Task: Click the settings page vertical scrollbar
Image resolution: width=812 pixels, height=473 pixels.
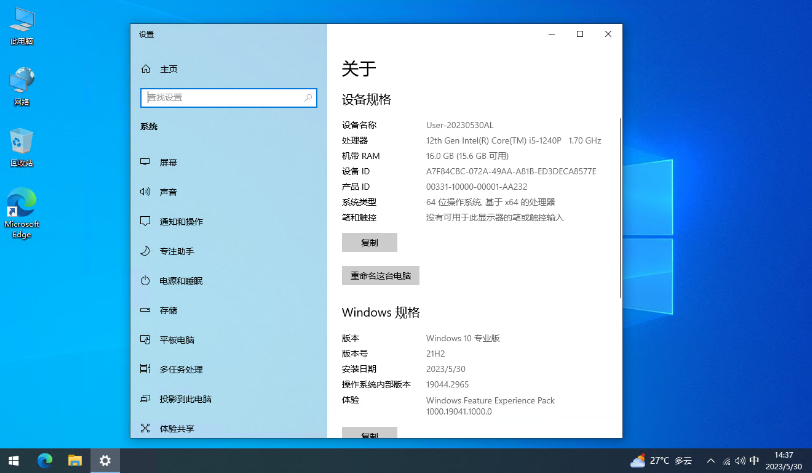Action: (x=620, y=207)
